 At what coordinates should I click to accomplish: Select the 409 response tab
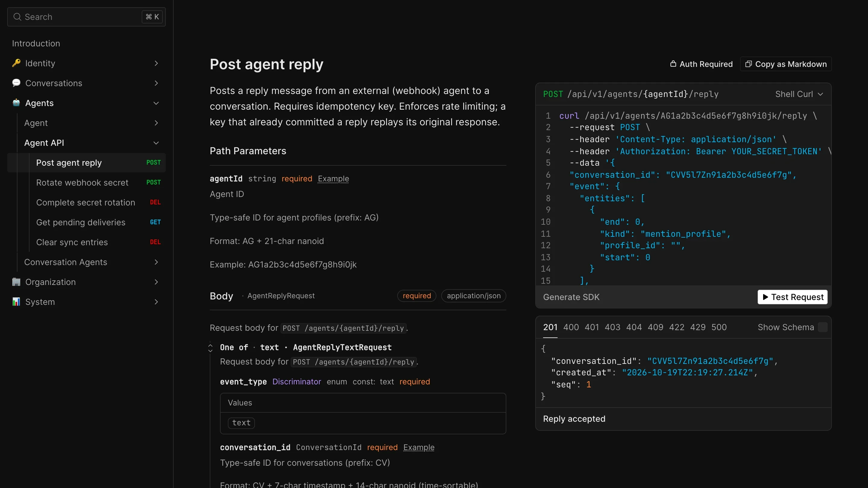pos(656,327)
